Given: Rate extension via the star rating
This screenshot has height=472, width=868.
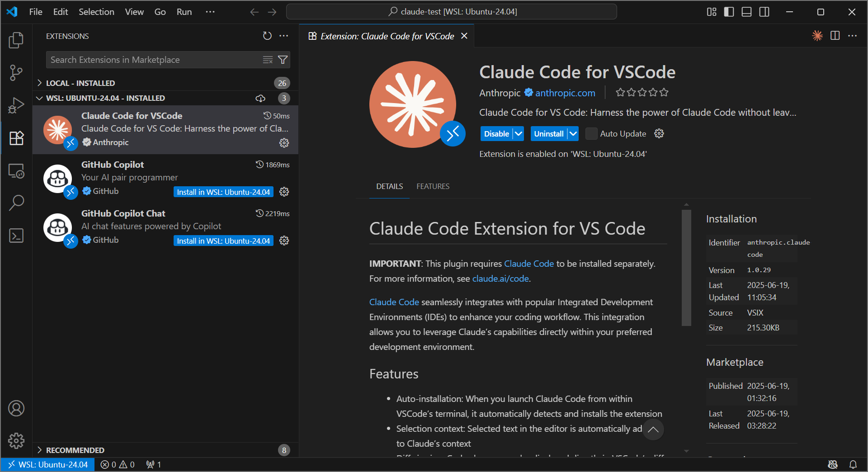Looking at the screenshot, I should pyautogui.click(x=642, y=93).
